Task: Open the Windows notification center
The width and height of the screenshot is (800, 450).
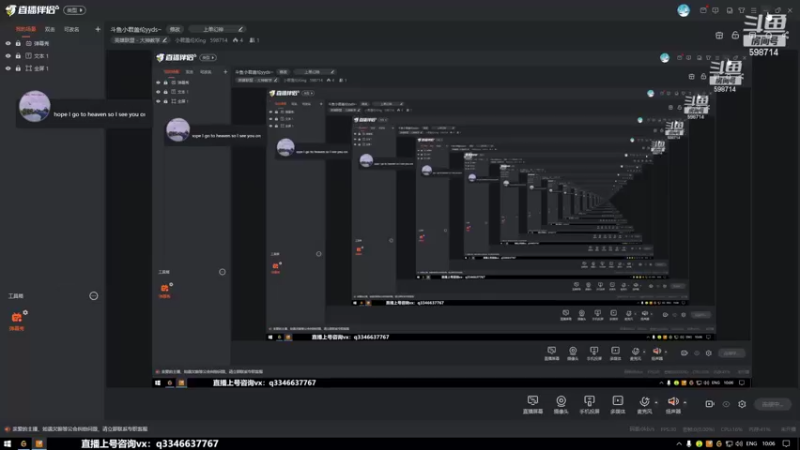Action: coord(786,444)
